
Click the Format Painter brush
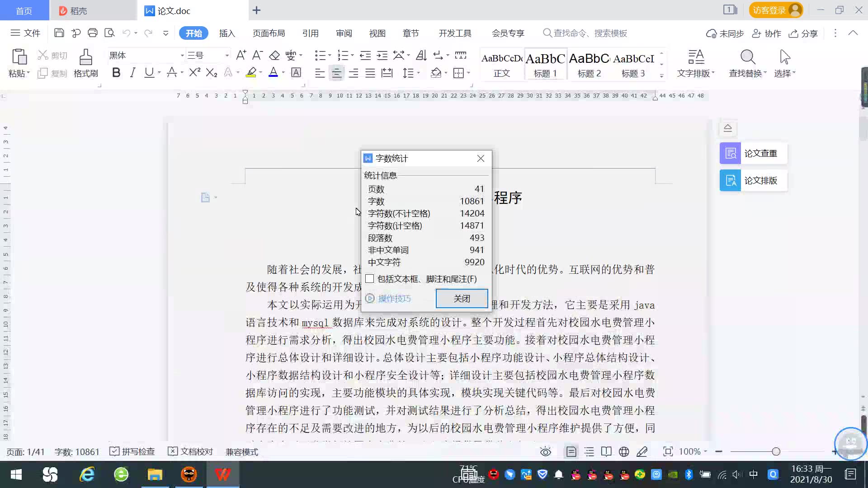tap(86, 57)
